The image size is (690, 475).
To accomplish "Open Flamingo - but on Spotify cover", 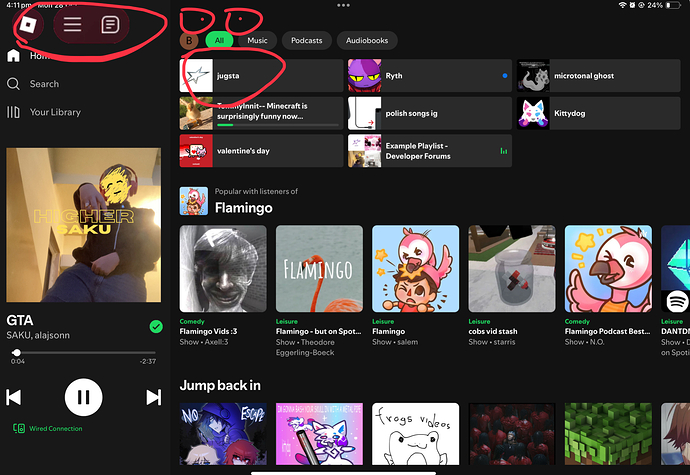I will [x=319, y=269].
